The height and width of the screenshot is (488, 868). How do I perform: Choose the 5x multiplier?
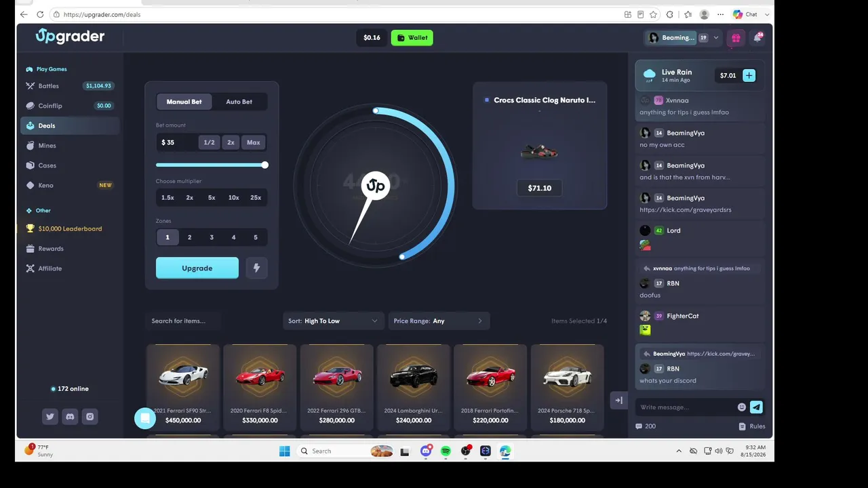click(x=212, y=197)
